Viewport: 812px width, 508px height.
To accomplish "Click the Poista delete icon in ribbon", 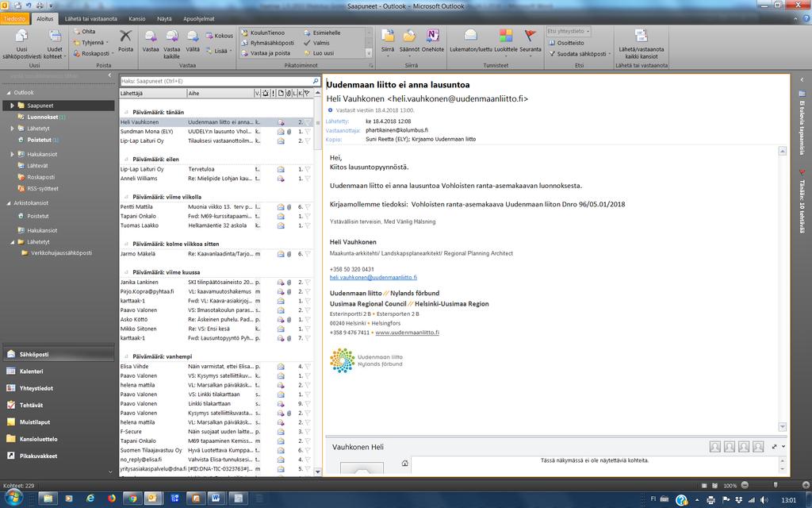I will tap(125, 40).
